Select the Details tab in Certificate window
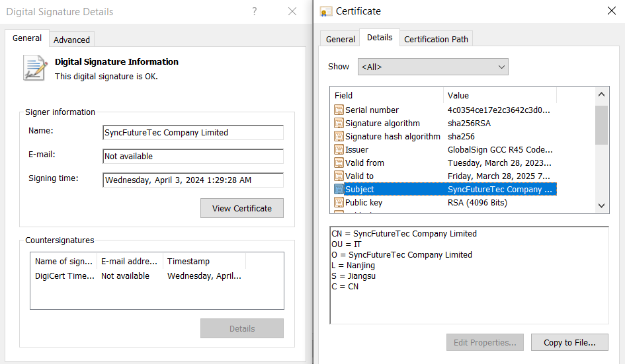Image resolution: width=625 pixels, height=364 pixels. [380, 38]
